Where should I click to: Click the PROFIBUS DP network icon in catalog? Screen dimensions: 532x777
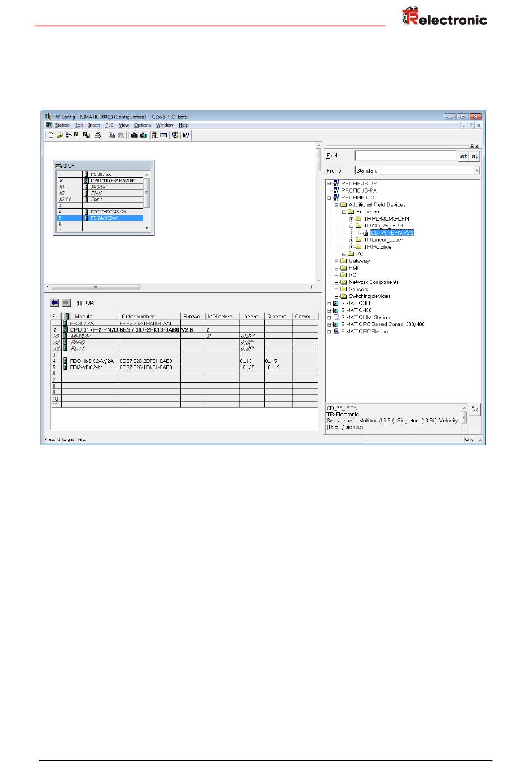pyautogui.click(x=336, y=183)
